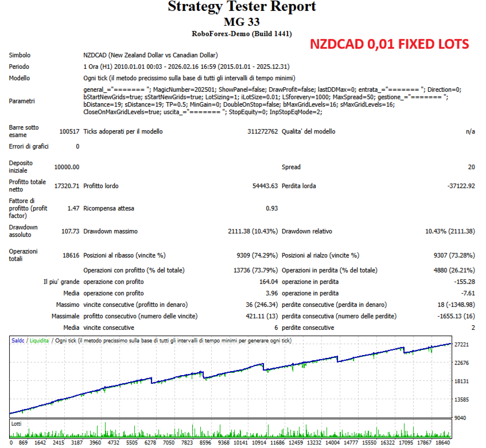Click the 6278 trade-number axis label

tap(150, 442)
